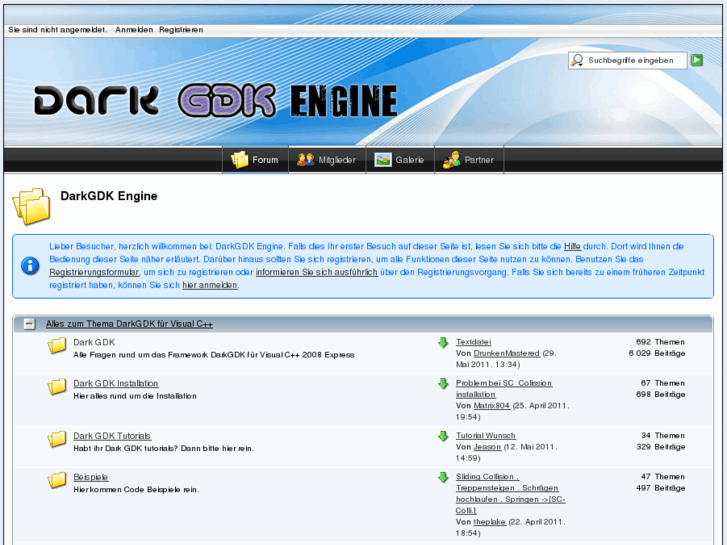Open the Hilfe link in welcome message
The width and height of the screenshot is (727, 545).
click(x=572, y=246)
